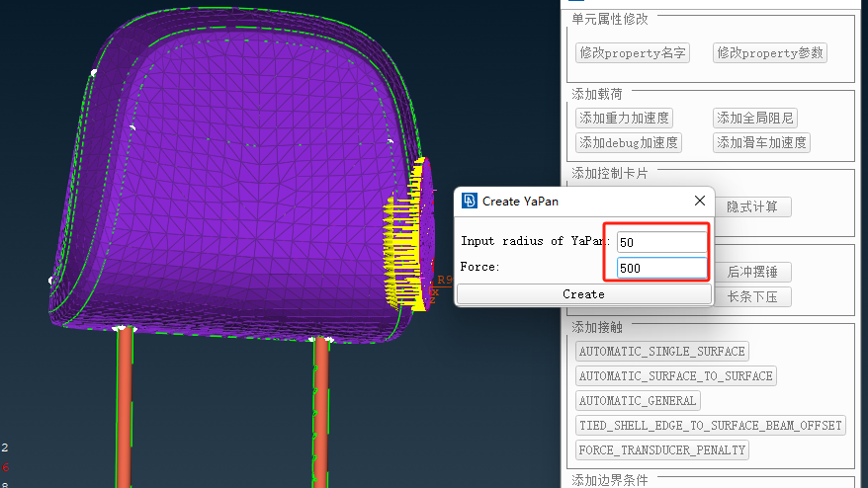868x488 pixels.
Task: Focus the Force input field
Action: [661, 269]
